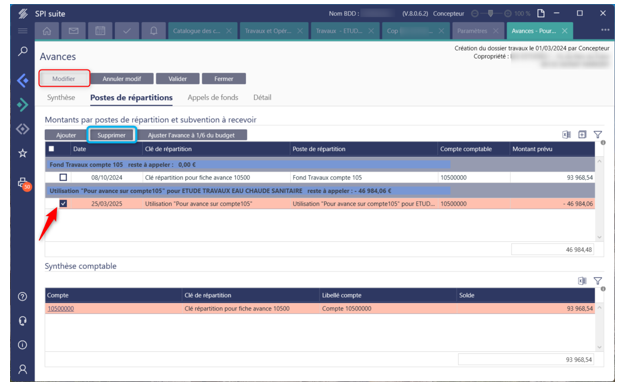Viewport: 631px width, 390px height.
Task: Click the zoom-out minus icon in the title bar
Action: [x=475, y=14]
